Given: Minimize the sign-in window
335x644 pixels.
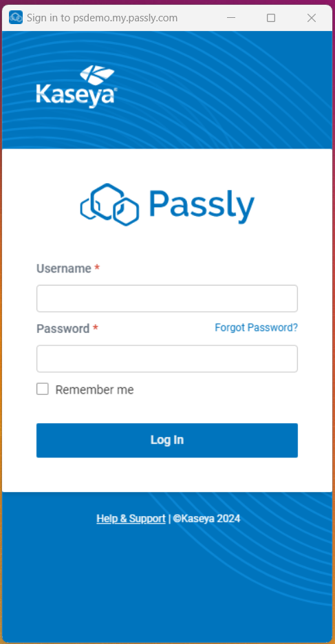Looking at the screenshot, I should point(231,18).
